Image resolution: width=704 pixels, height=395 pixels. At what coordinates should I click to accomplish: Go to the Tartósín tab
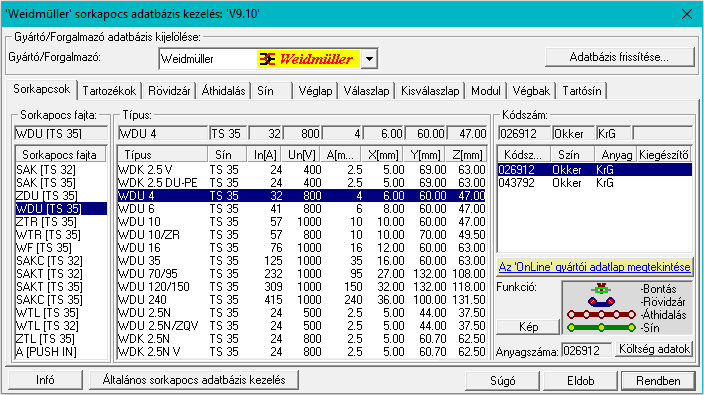pyautogui.click(x=581, y=91)
